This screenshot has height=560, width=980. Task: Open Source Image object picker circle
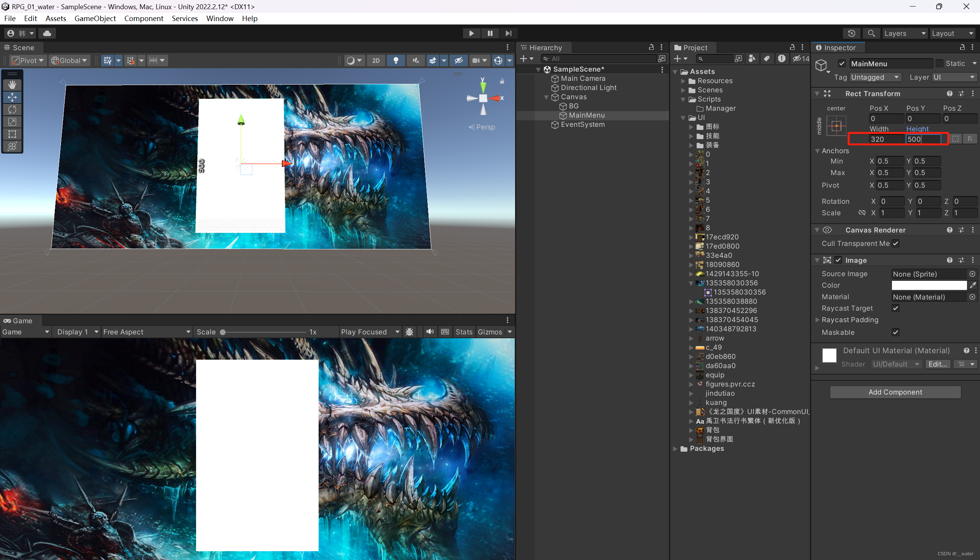[972, 274]
